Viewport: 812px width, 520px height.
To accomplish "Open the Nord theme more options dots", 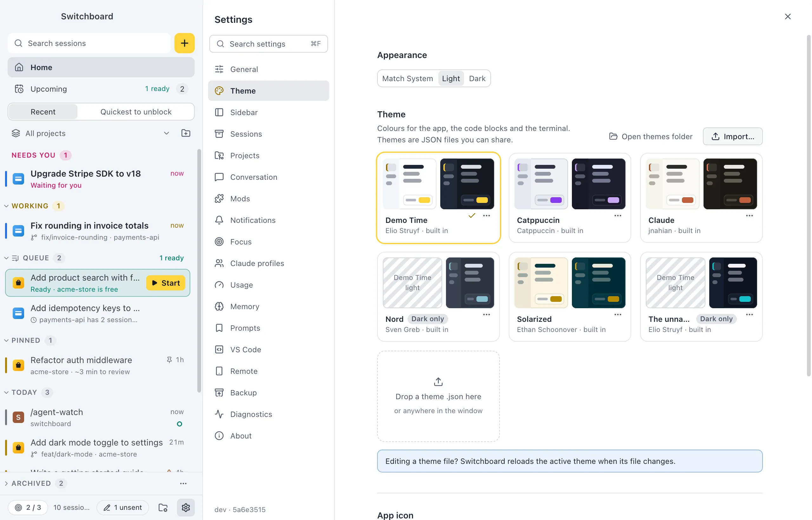I will pyautogui.click(x=486, y=314).
